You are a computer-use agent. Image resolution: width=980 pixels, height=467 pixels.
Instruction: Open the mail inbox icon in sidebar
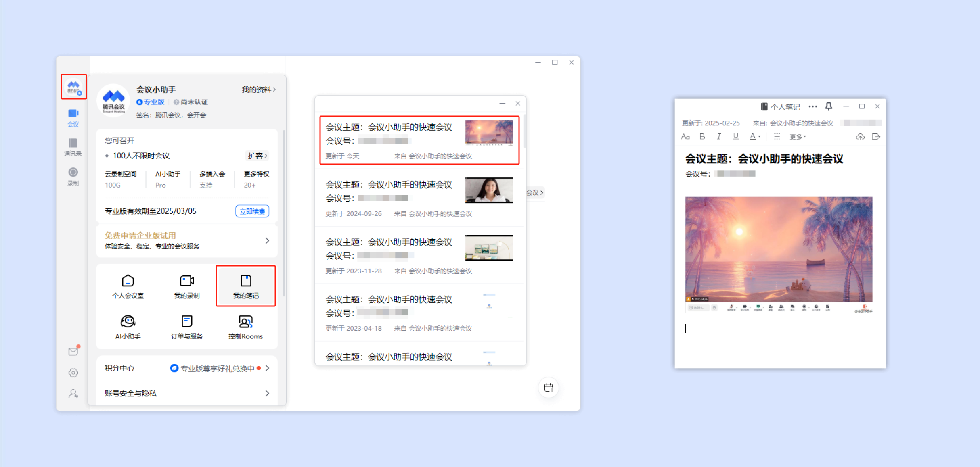click(73, 351)
